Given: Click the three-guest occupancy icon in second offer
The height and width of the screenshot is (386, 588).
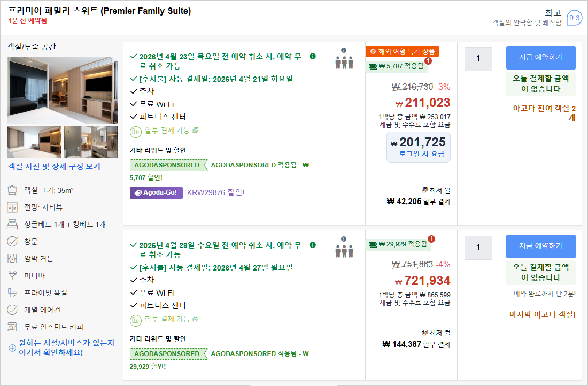Looking at the screenshot, I should [344, 251].
